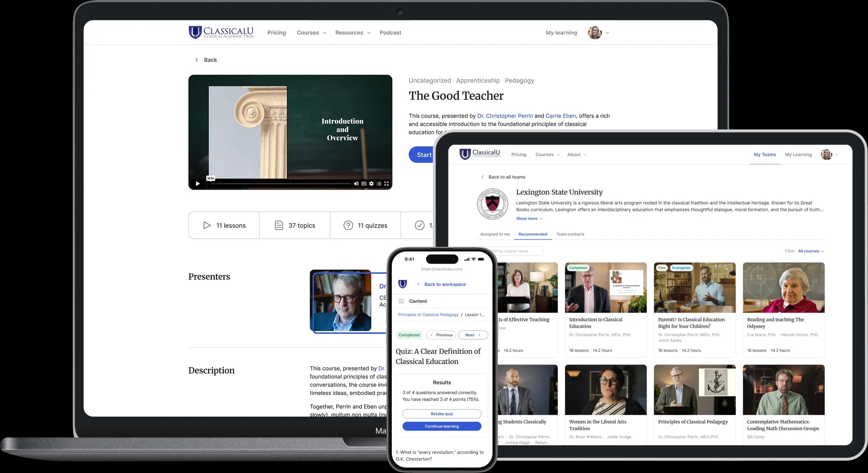This screenshot has height=473, width=868.
Task: Mute the video using the speaker icon
Action: pyautogui.click(x=356, y=184)
